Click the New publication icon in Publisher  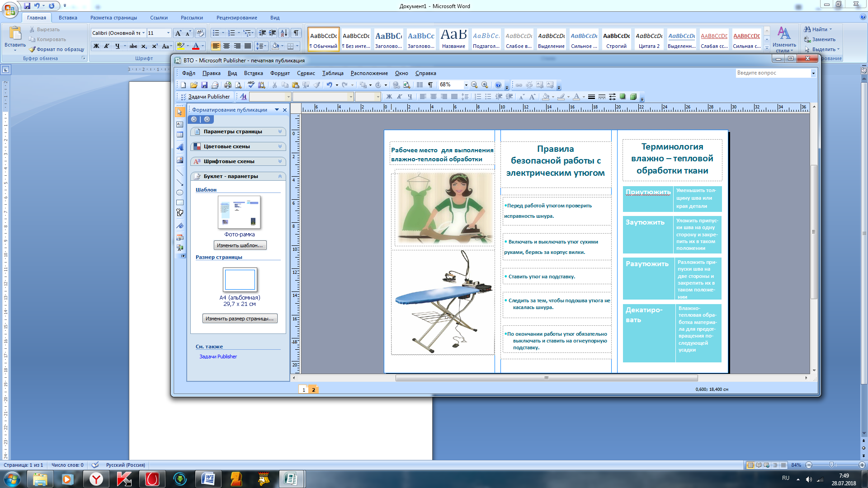[183, 85]
